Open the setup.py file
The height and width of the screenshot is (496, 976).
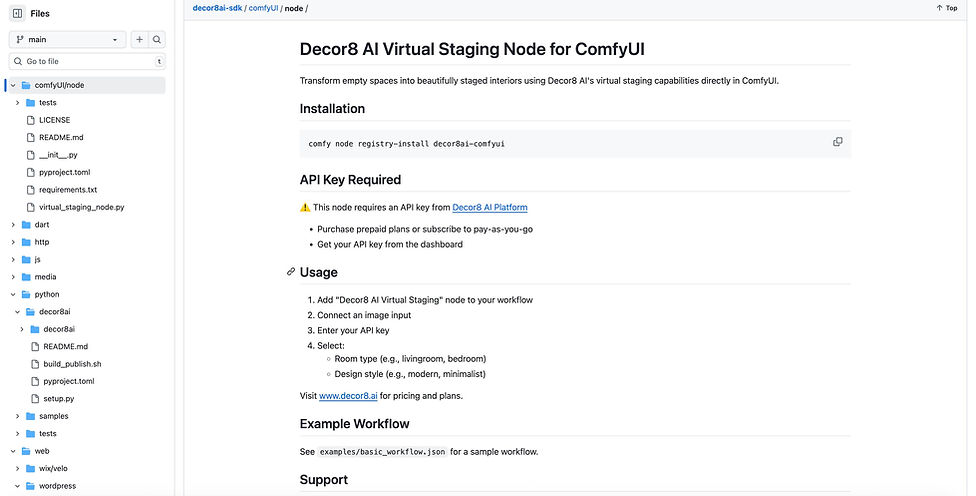(x=59, y=399)
